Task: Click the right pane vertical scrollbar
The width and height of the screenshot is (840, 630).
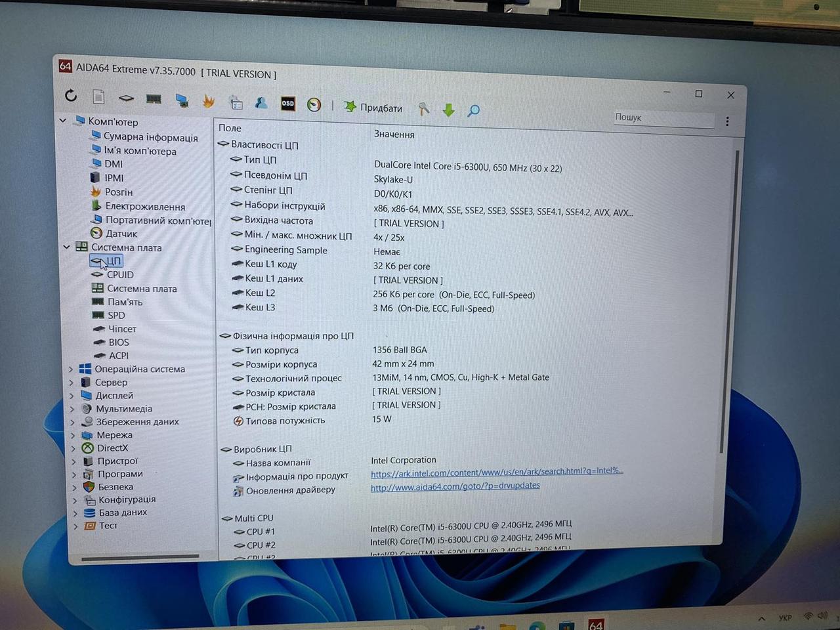Action: coord(730,301)
